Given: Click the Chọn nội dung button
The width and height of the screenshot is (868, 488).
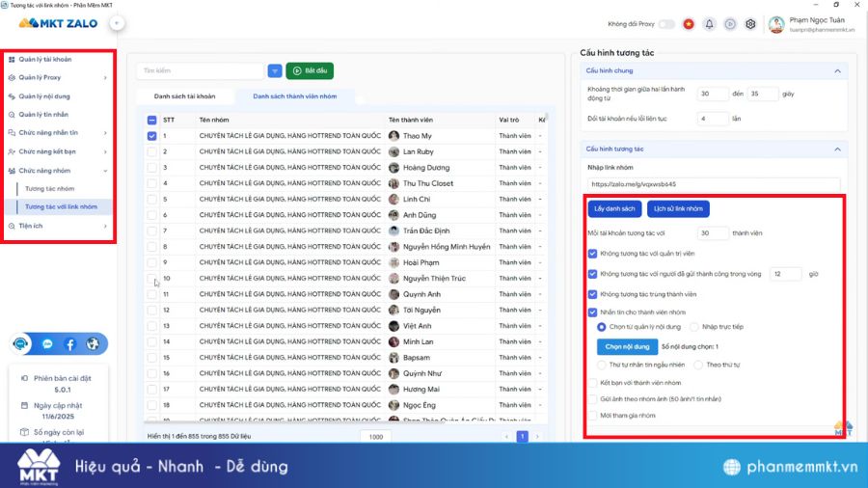Looking at the screenshot, I should (627, 347).
